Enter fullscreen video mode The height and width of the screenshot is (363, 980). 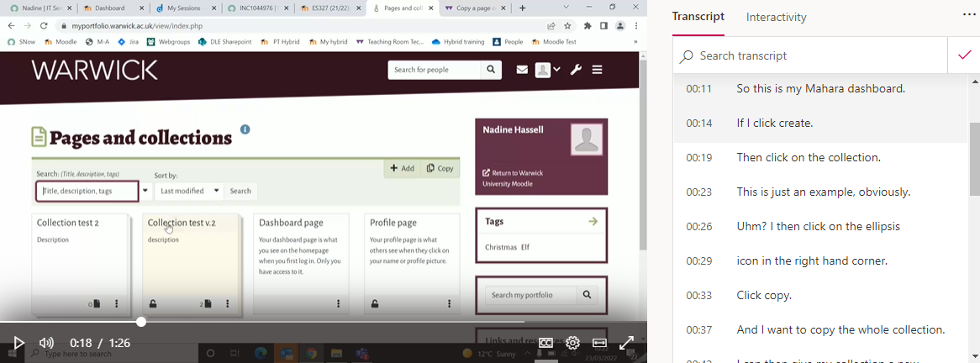pos(626,343)
